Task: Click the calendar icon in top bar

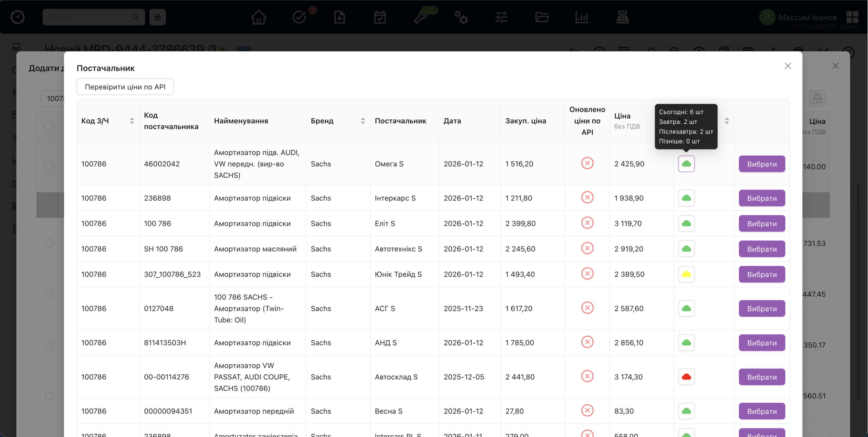Action: point(380,17)
